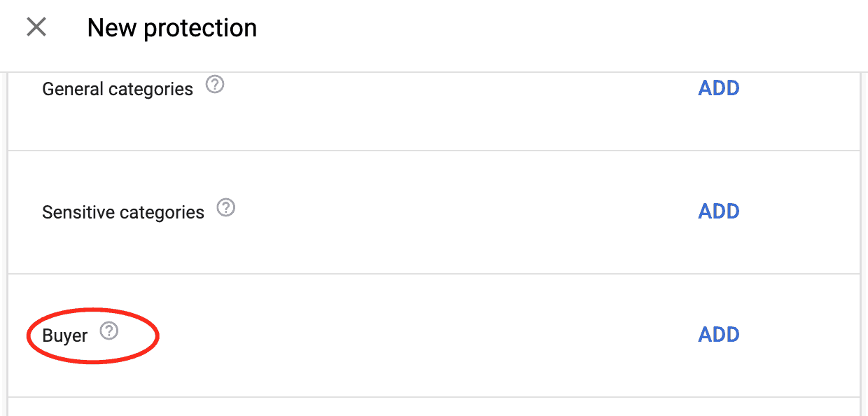The height and width of the screenshot is (416, 868).
Task: Add General categories to the protection
Action: click(719, 88)
